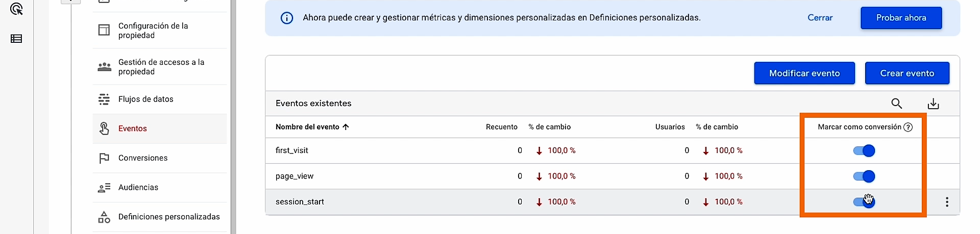Click the info icon in the blue banner

(x=287, y=18)
